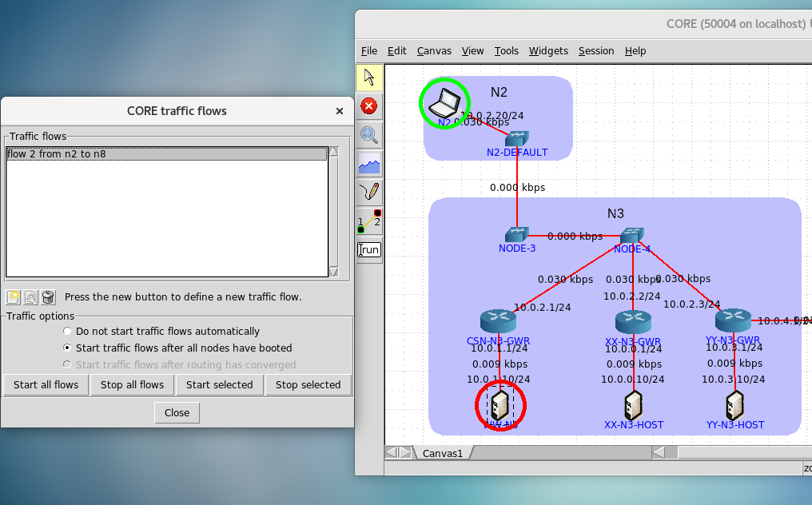Select the arrow selection tool
812x505 pixels.
(x=369, y=77)
